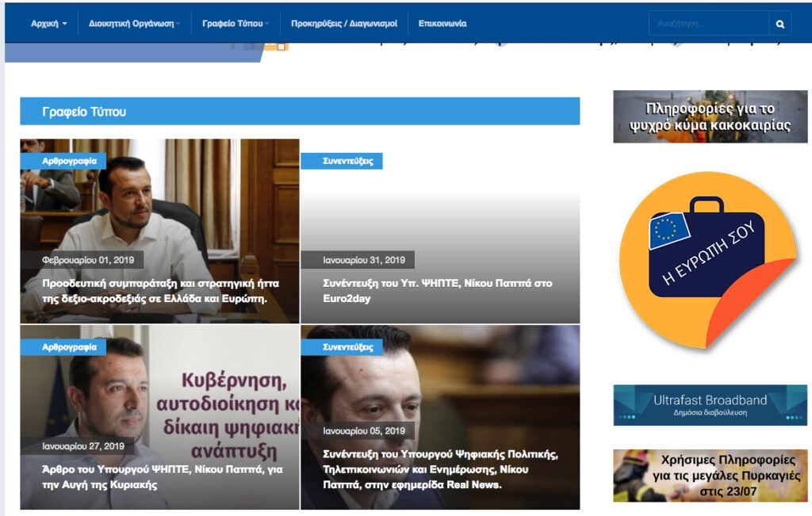
Task: Open the Ultrafast Broadband consultation banner
Action: point(710,405)
